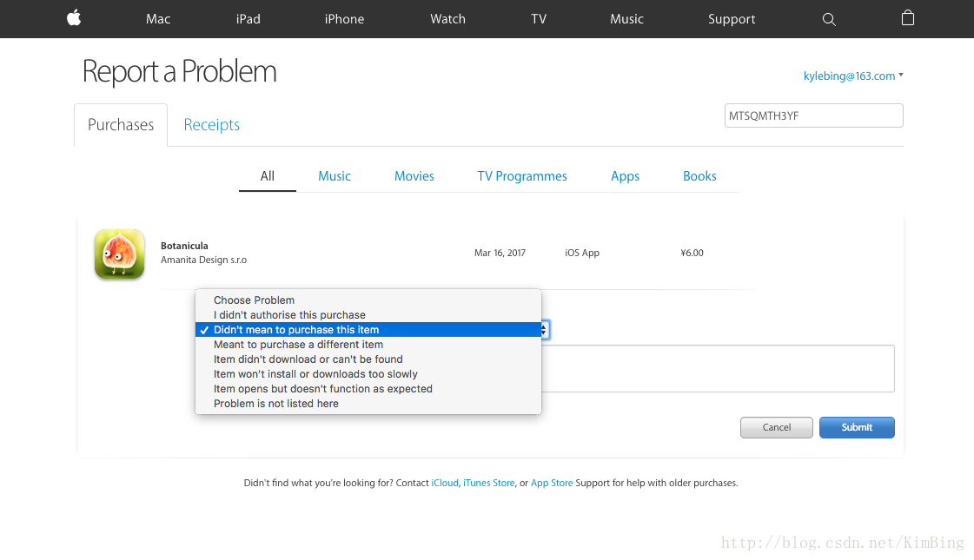Image resolution: width=974 pixels, height=560 pixels.
Task: Click 'Amanita Design s.r.o' developer text
Action: point(203,260)
